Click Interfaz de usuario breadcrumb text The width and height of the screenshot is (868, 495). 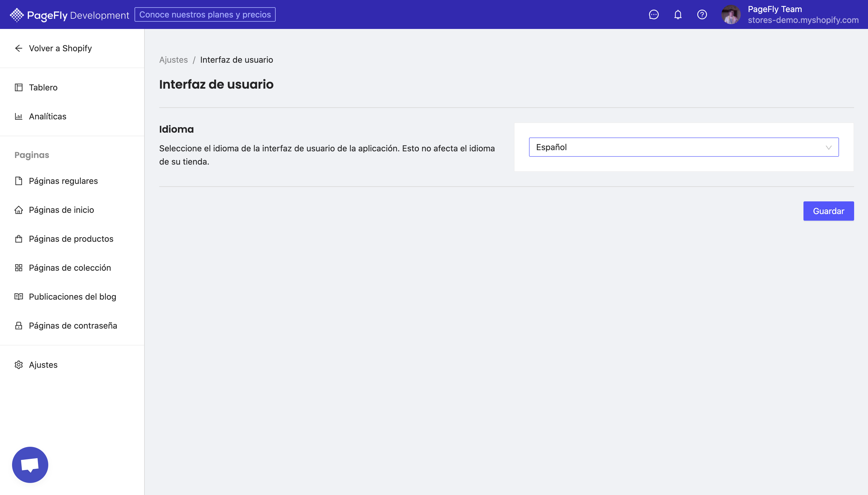point(236,60)
